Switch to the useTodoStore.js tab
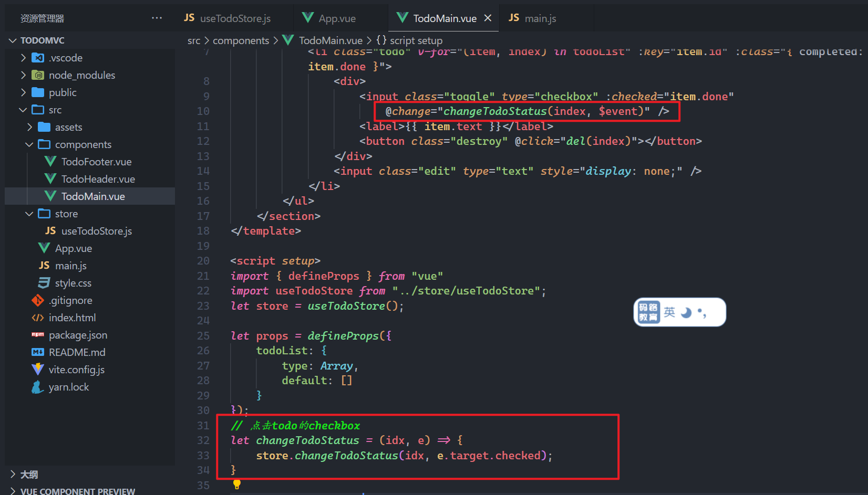The width and height of the screenshot is (868, 495). [x=235, y=18]
